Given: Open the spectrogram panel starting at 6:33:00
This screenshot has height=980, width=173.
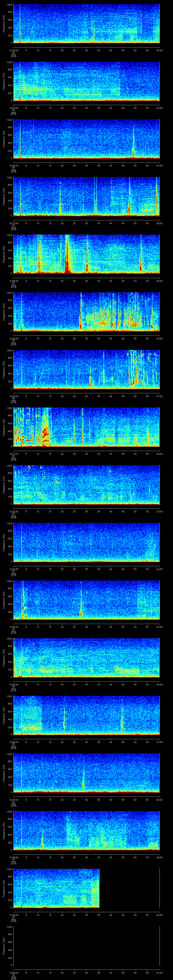Looking at the screenshot, I should pos(87,542).
